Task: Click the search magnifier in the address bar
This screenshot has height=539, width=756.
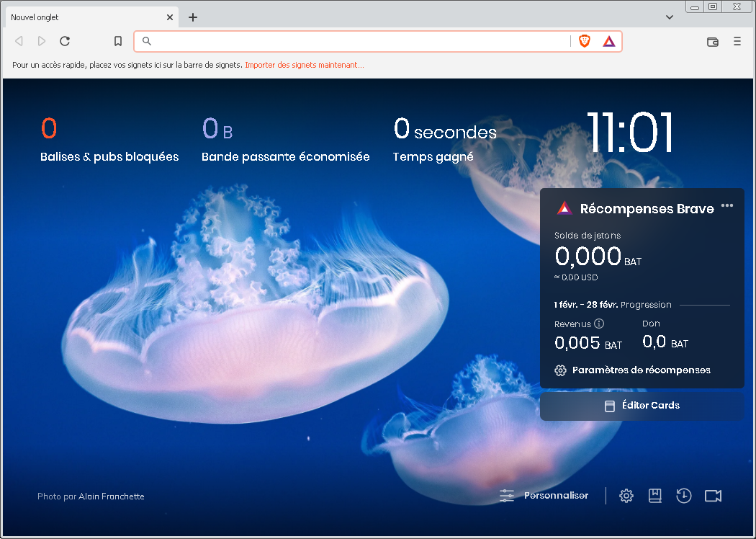Action: [x=147, y=41]
